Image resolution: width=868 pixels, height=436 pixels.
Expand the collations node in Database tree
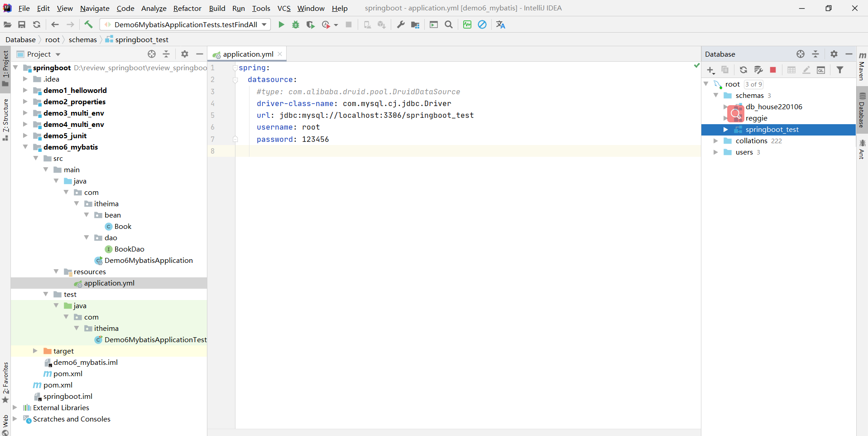point(716,141)
